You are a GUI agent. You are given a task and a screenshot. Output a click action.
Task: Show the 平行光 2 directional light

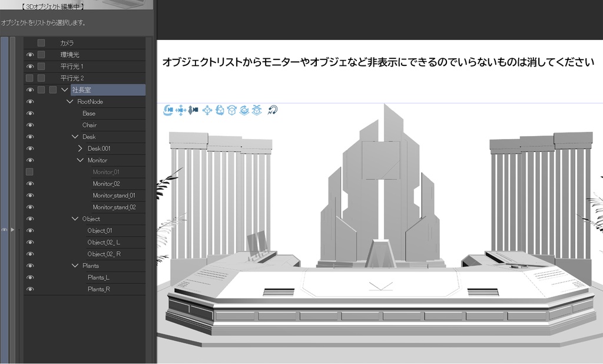click(x=31, y=78)
